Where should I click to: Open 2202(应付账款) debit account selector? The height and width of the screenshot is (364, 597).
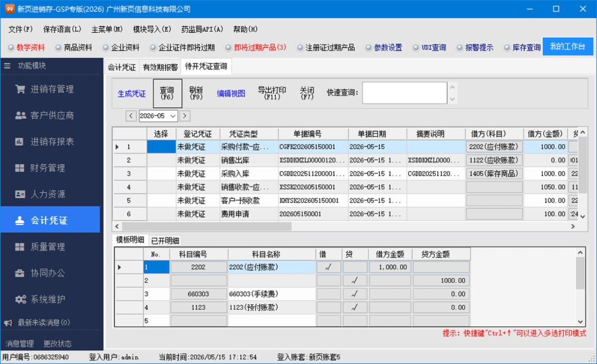(x=495, y=147)
